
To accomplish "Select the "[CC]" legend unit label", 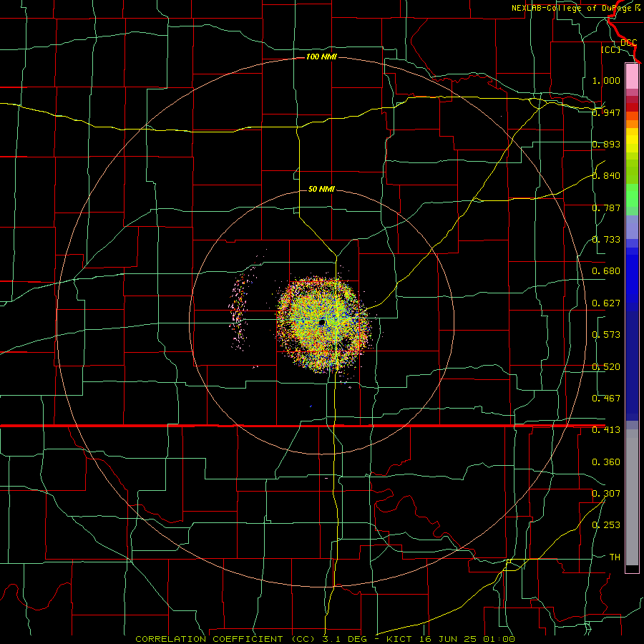I will pos(611,49).
